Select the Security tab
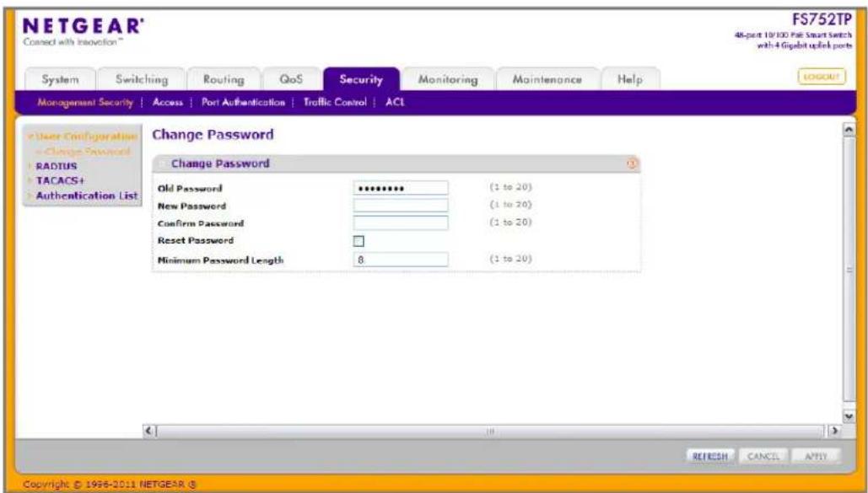 [361, 80]
